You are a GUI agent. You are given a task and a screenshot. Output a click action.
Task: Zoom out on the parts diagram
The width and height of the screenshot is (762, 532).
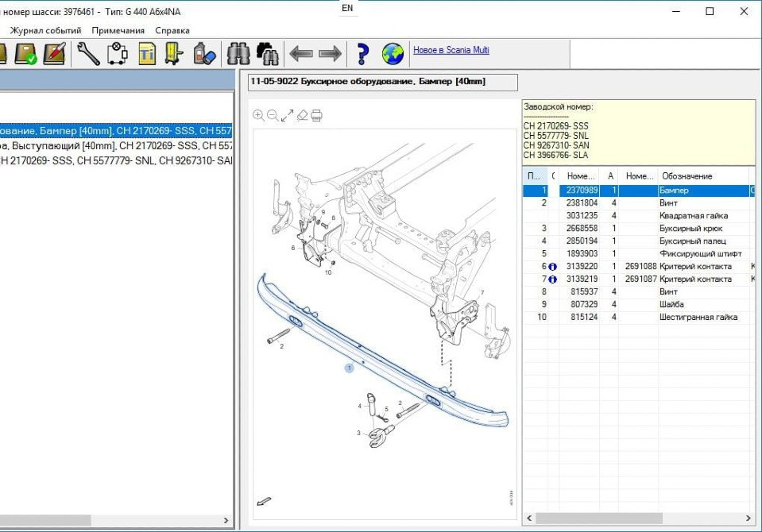coord(273,116)
